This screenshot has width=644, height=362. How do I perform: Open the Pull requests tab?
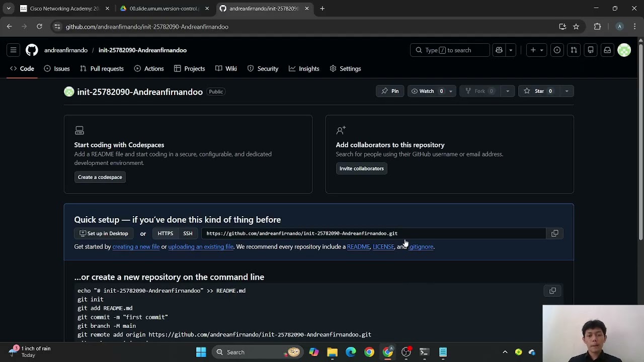pyautogui.click(x=102, y=69)
